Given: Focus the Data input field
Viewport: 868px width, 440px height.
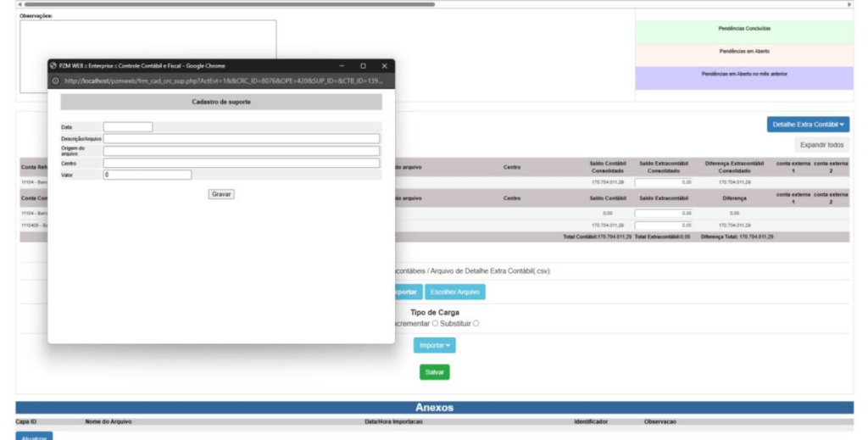Looking at the screenshot, I should [128, 127].
